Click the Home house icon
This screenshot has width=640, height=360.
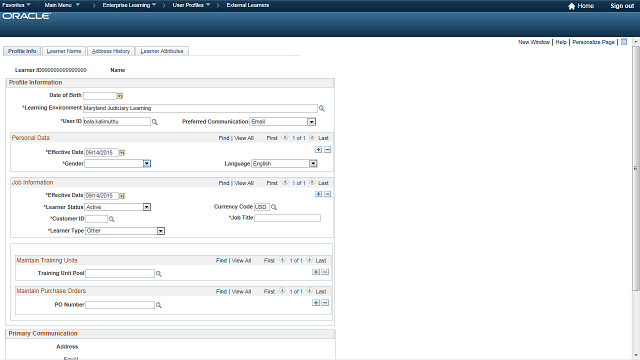tap(571, 6)
